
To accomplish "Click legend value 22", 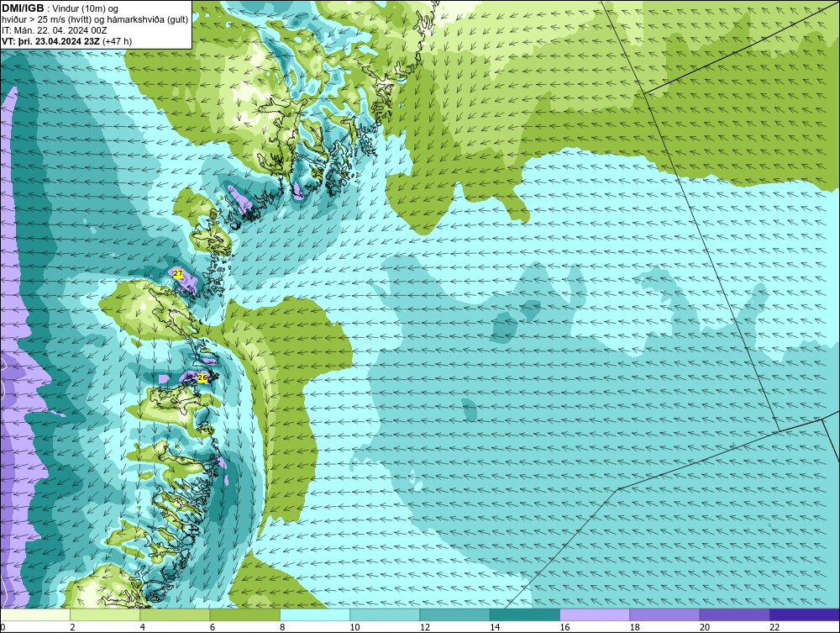I will click(x=774, y=627).
